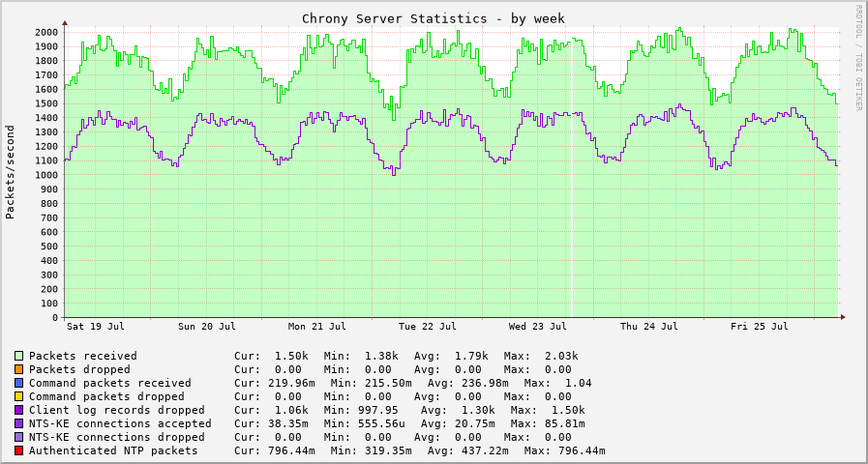Viewport: 868px width, 464px height.
Task: Click the 'Command packets dropped' legend label
Action: click(x=106, y=396)
